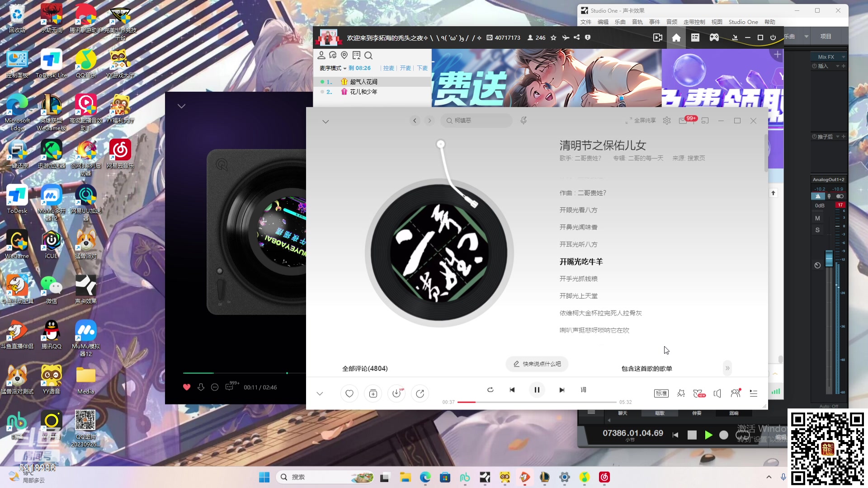Toggle the channel mode stereo/mono icon
This screenshot has width=868, height=488.
point(840,197)
